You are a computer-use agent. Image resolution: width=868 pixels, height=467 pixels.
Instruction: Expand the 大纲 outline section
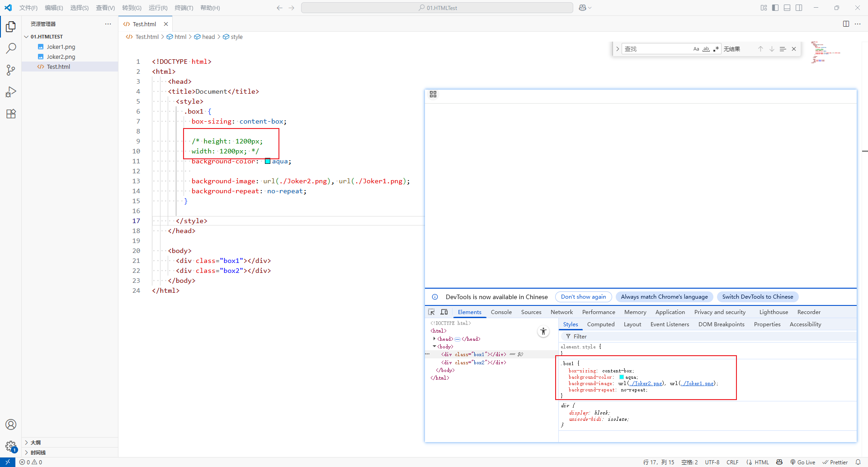26,443
